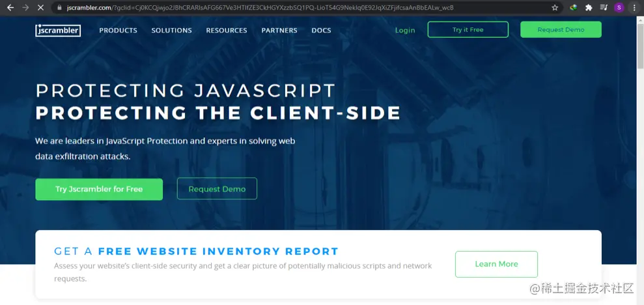
Task: Click FREE WEBSITE INVENTORY REPORT heading
Action: point(218,251)
